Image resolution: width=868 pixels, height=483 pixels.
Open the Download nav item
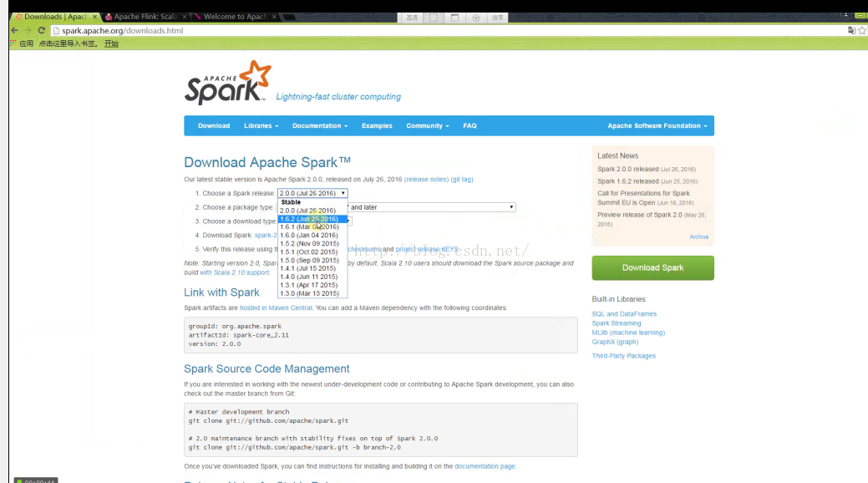tap(214, 125)
